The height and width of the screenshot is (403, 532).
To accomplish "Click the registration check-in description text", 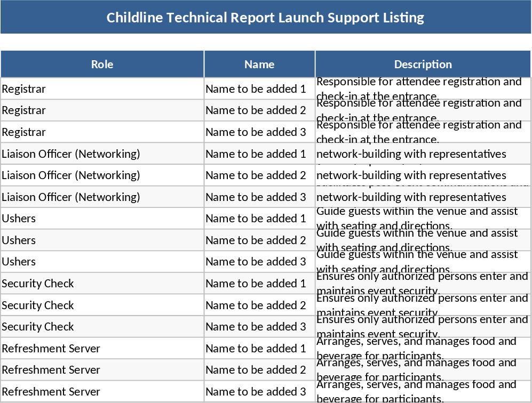I will (x=419, y=88).
